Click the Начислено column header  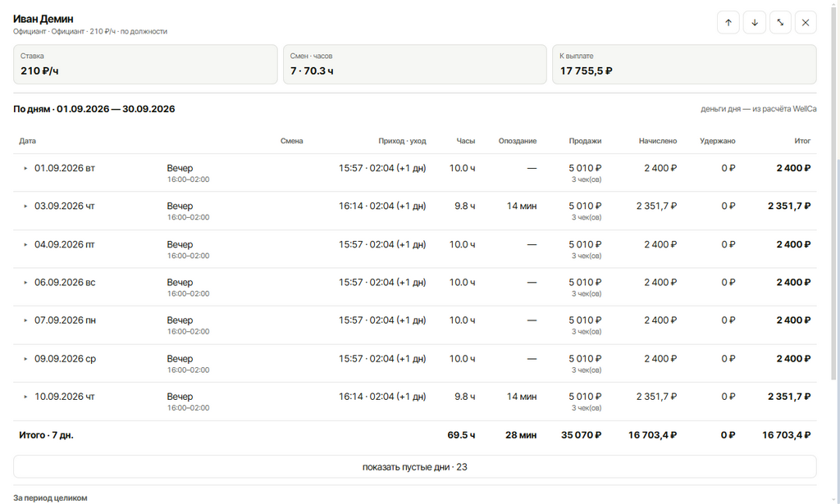click(658, 141)
